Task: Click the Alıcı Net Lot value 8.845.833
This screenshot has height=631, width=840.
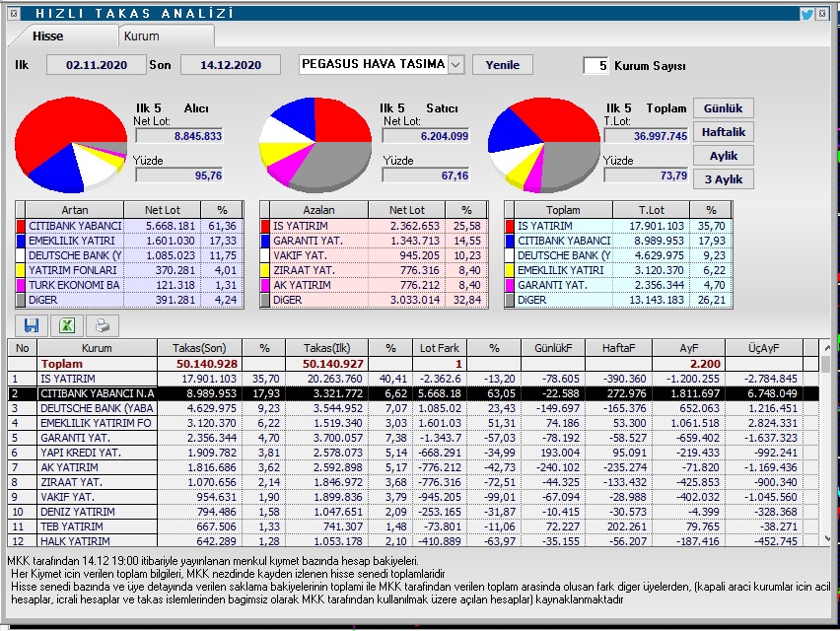Action: pos(178,136)
